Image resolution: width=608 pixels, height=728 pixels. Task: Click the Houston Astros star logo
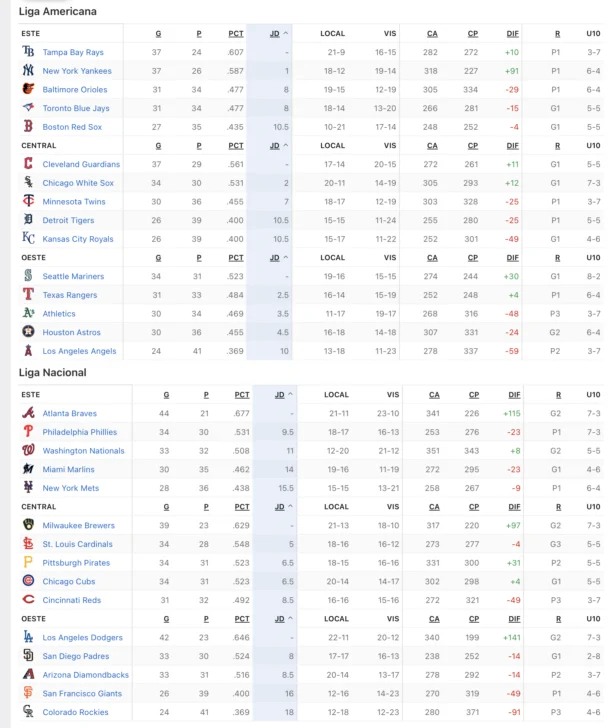(28, 332)
